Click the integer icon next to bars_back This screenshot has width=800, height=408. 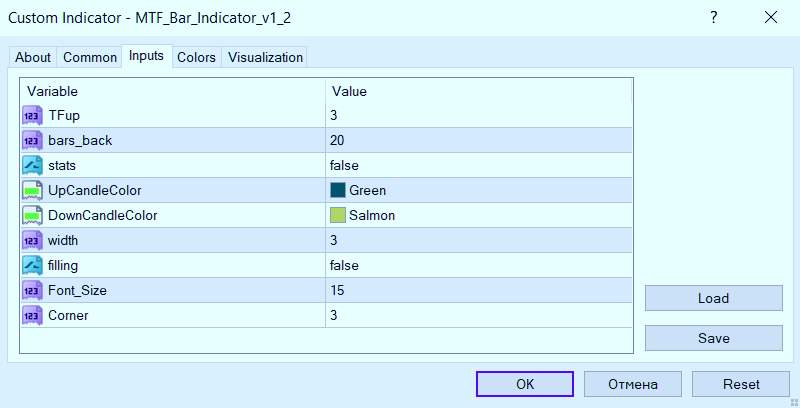point(31,140)
